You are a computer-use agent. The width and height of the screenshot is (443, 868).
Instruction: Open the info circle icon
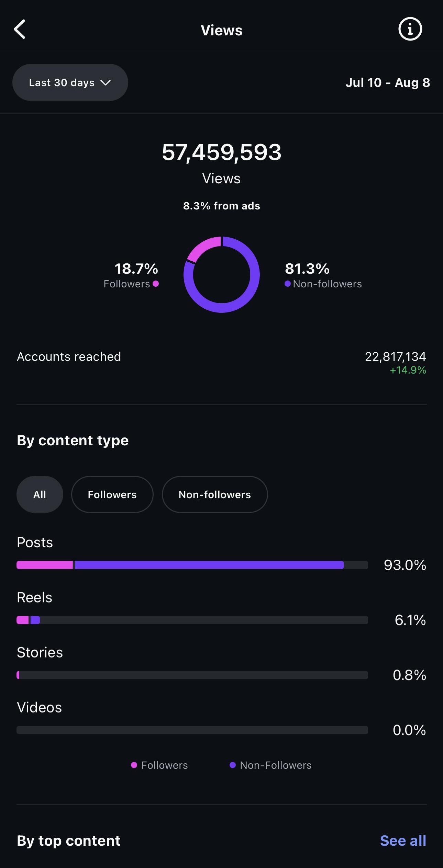point(410,29)
